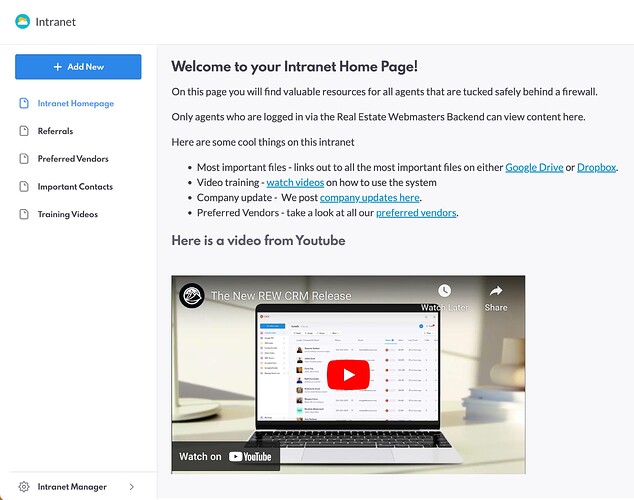Select Important Contacts in the sidebar
Image resolution: width=634 pixels, height=500 pixels.
(75, 186)
